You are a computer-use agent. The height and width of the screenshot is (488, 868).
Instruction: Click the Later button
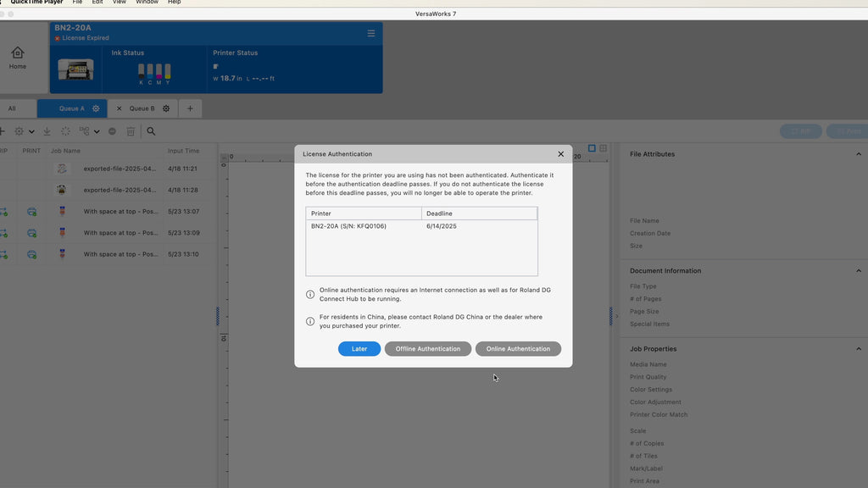tap(359, 348)
